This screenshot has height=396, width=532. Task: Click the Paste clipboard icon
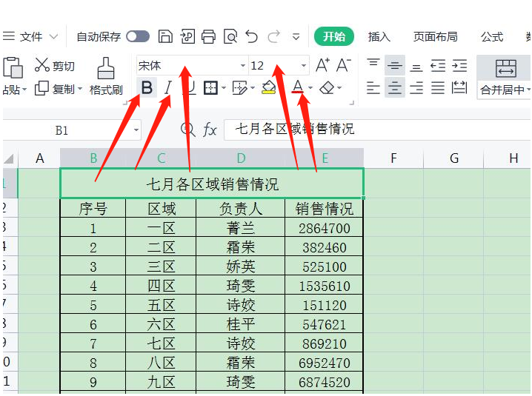(x=13, y=67)
